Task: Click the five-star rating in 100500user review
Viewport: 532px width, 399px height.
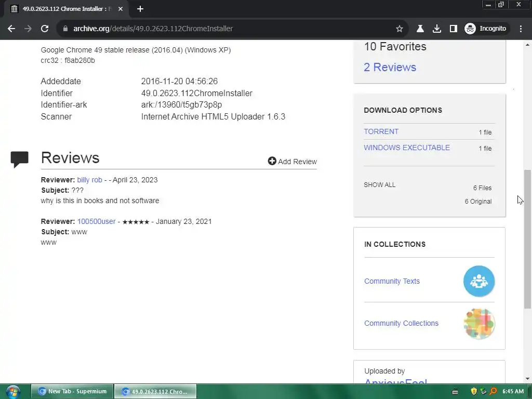Action: click(x=136, y=222)
